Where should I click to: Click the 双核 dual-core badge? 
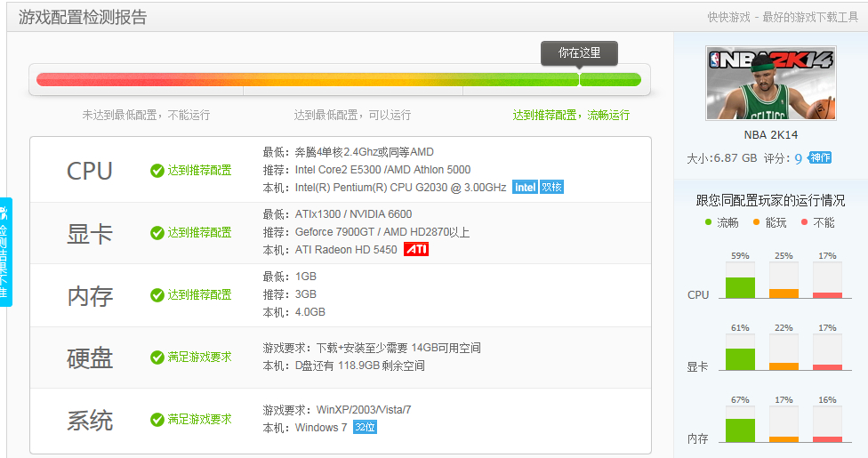click(x=551, y=187)
